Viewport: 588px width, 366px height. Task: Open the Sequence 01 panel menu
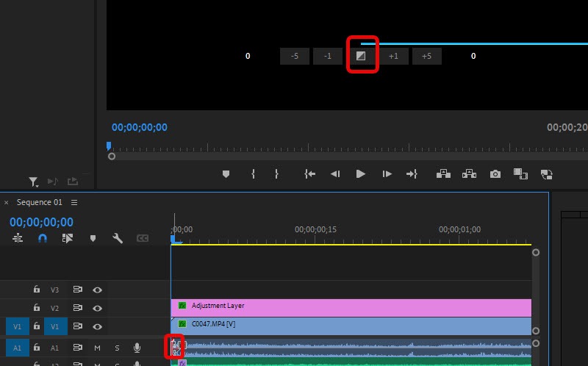tap(74, 202)
